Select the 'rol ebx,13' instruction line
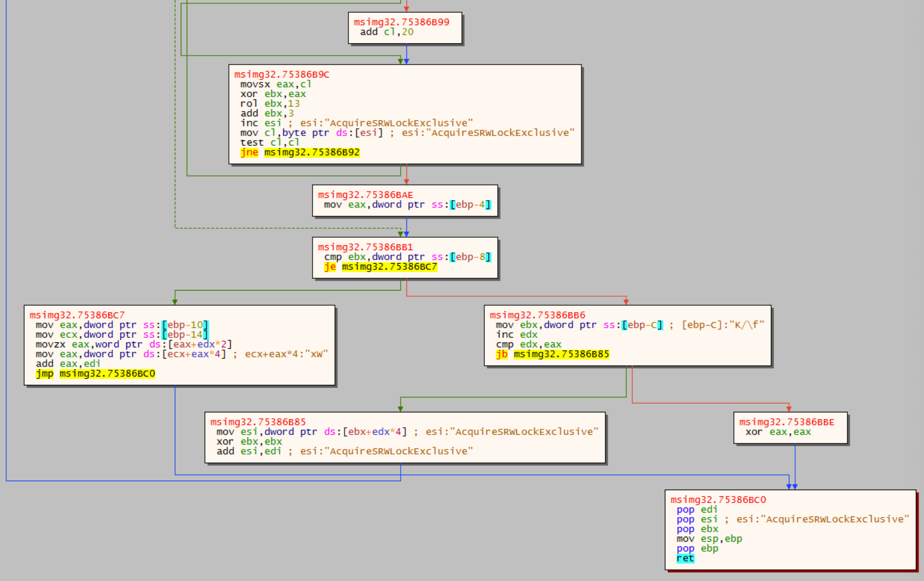This screenshot has height=581, width=924. [269, 104]
